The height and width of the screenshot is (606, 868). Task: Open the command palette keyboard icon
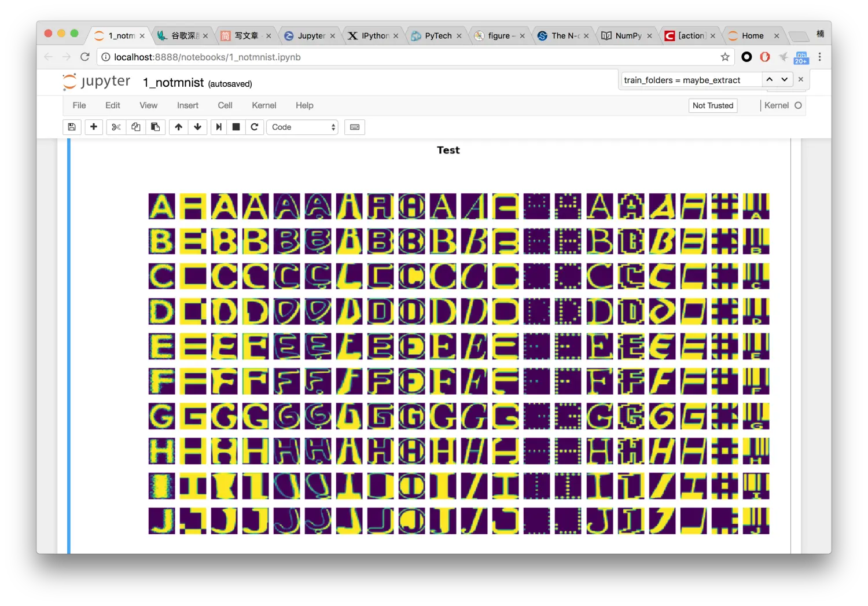pos(355,127)
